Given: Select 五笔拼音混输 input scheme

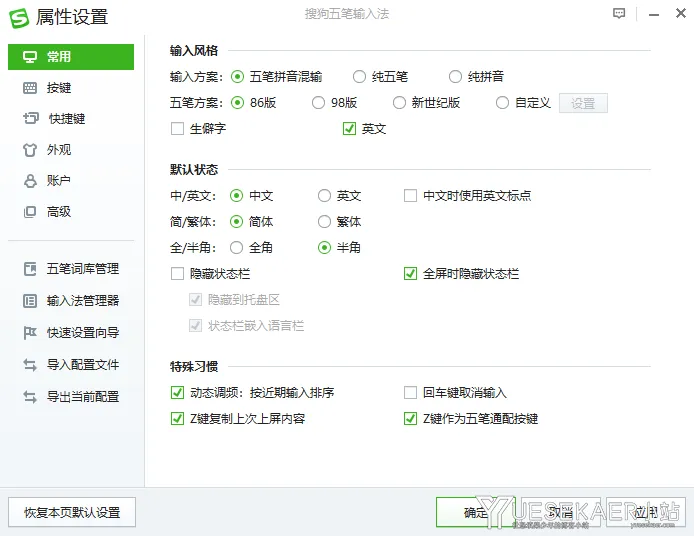Looking at the screenshot, I should coord(237,77).
